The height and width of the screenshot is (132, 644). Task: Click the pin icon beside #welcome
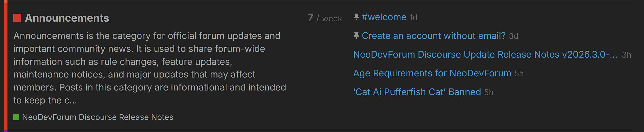pos(356,17)
